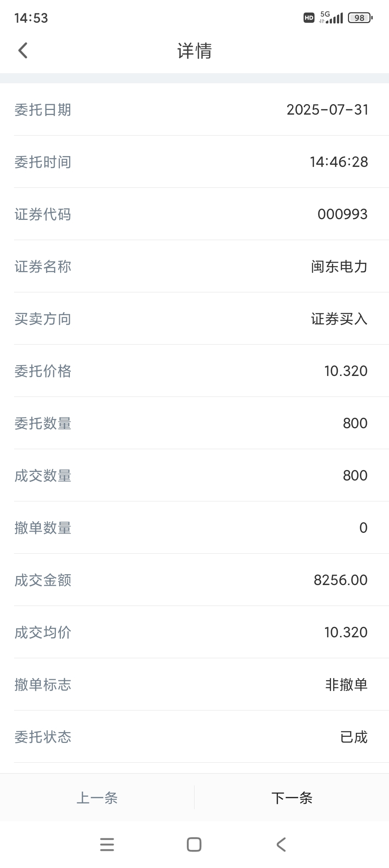Screen dimensions: 389x868
Task: Tap the 委托状态 value 已成
Action: click(354, 737)
